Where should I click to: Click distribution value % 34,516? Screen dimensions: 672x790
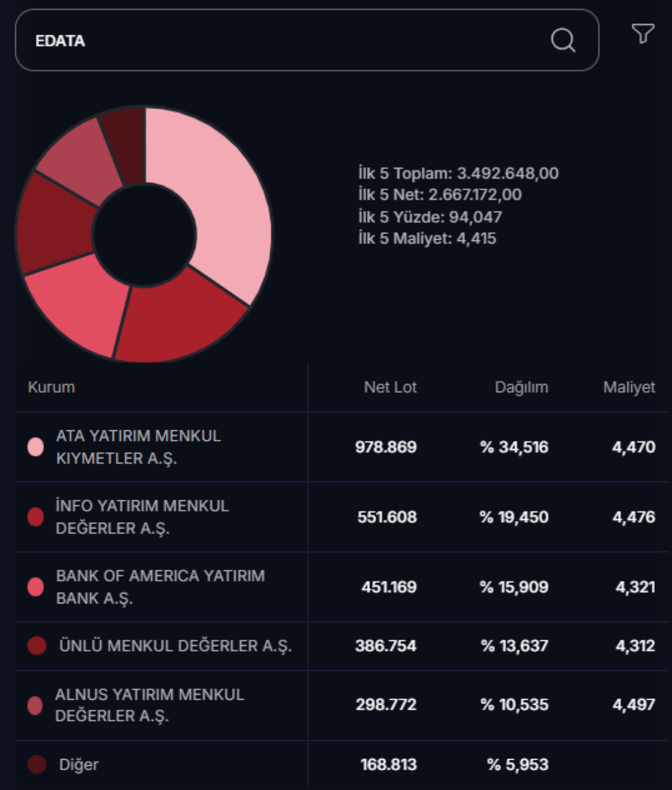point(514,447)
